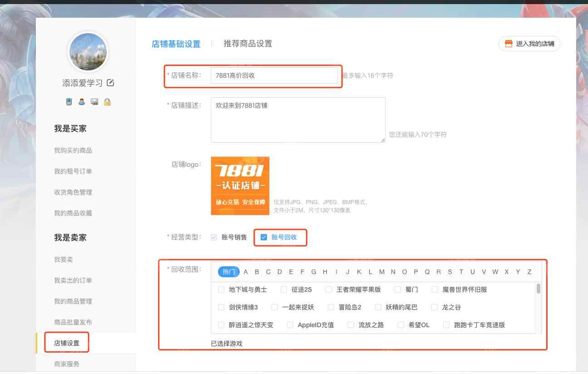The width and height of the screenshot is (588, 374).
Task: Click the user identity verification icon
Action: point(82,102)
